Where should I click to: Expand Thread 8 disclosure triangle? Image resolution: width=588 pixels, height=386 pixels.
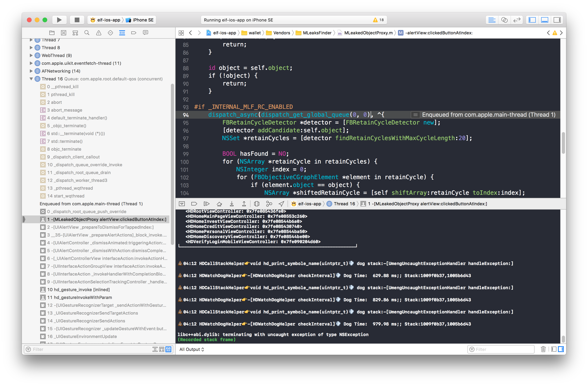[31, 47]
